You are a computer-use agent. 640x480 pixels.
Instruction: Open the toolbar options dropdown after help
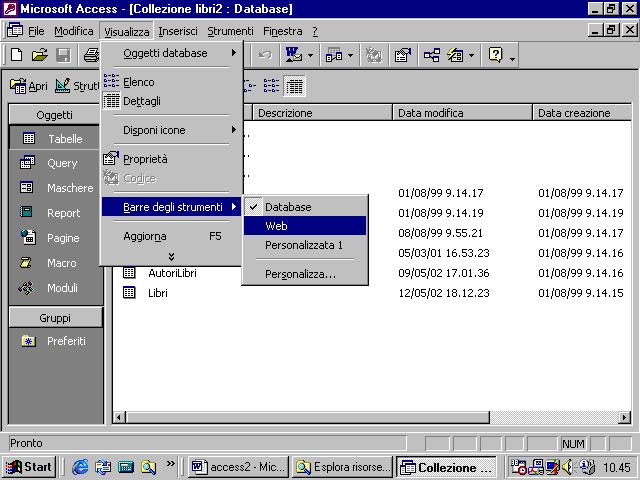(512, 58)
